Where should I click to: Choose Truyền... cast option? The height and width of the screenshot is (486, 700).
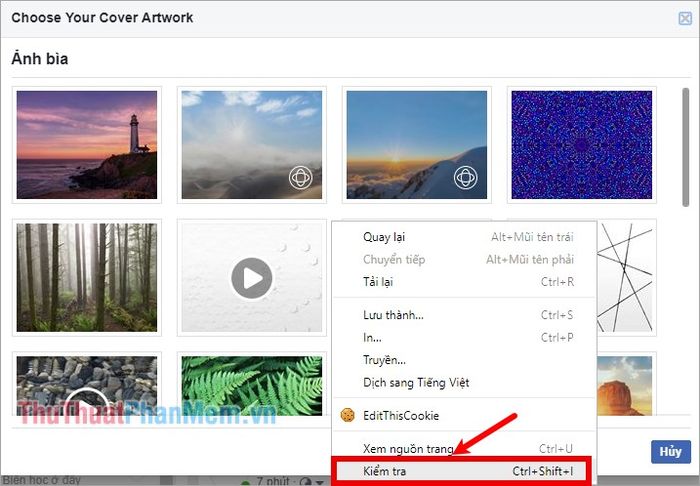pos(464,360)
